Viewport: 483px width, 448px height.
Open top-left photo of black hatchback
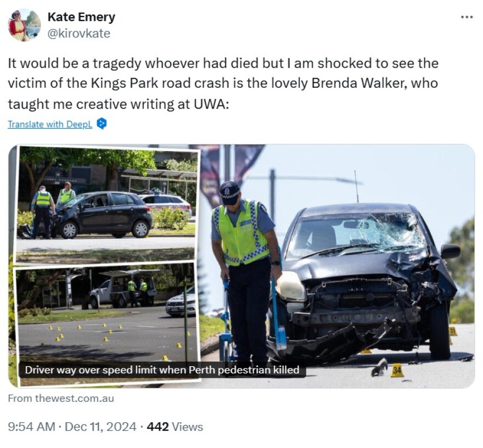(106, 205)
